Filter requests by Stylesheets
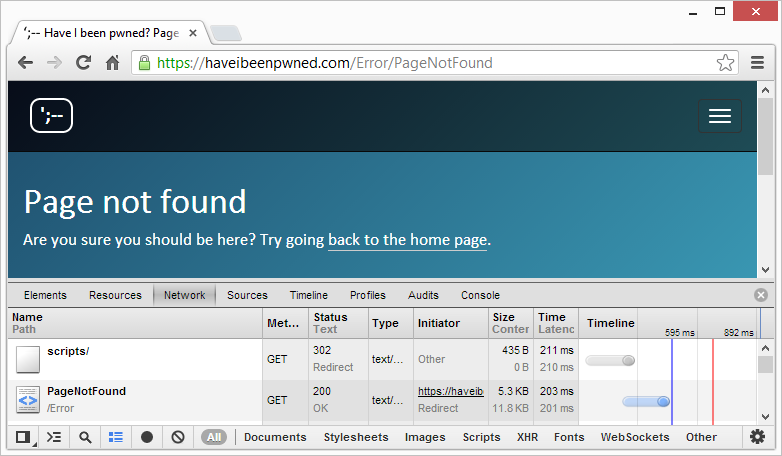The height and width of the screenshot is (456, 782). click(x=356, y=438)
